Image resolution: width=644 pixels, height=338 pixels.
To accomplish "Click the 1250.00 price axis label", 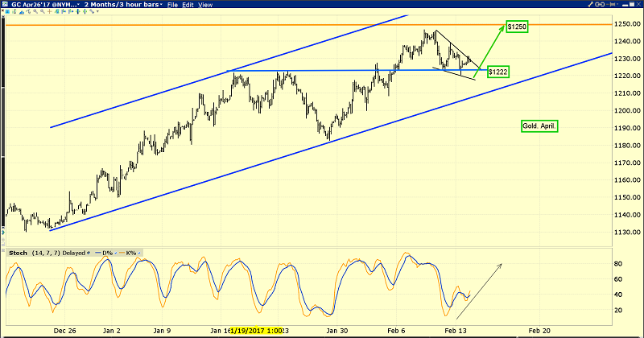I will pyautogui.click(x=628, y=24).
